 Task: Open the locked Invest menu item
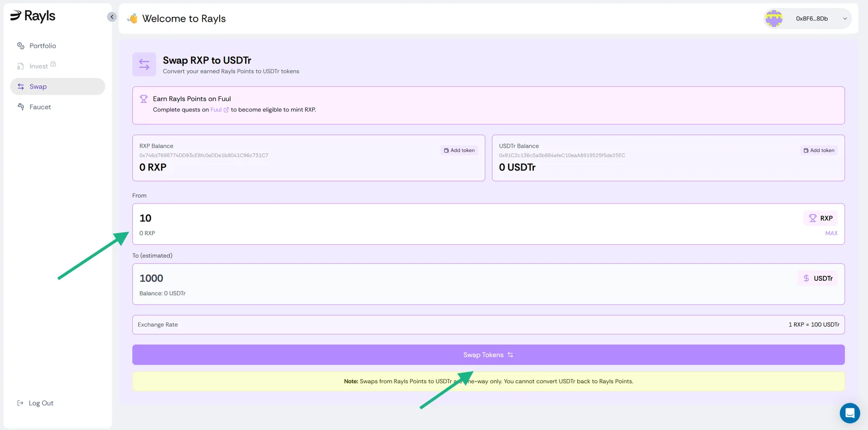pos(39,66)
